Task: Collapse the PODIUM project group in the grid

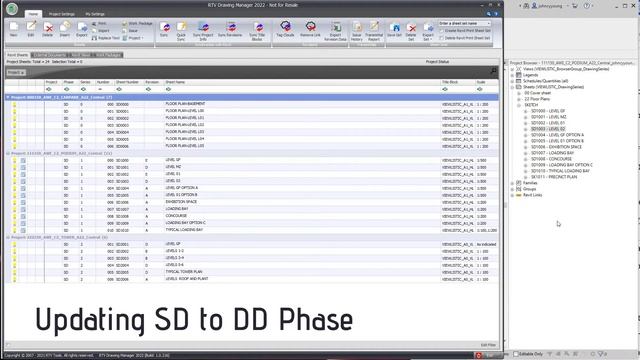Action: tap(8, 153)
